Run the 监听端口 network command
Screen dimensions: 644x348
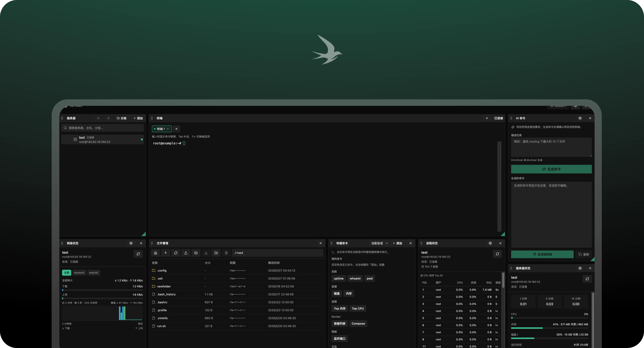tap(340, 338)
